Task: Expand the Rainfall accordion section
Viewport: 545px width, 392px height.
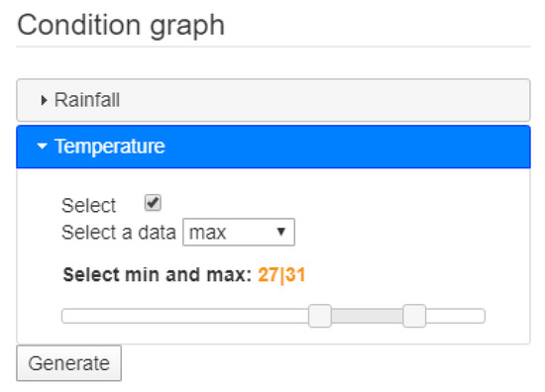Action: [x=273, y=100]
